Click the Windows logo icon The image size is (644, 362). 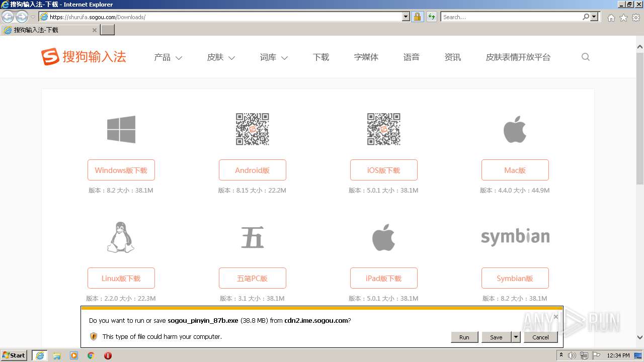121,129
